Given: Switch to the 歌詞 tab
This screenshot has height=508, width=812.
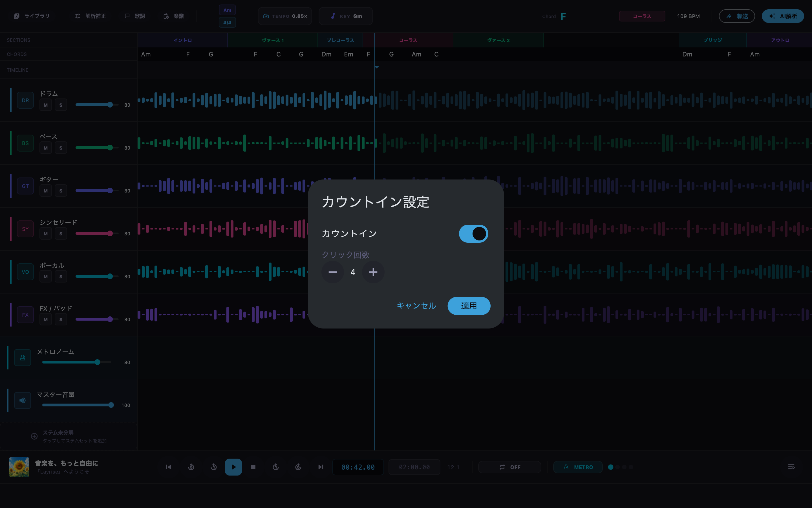Looking at the screenshot, I should click(x=135, y=16).
